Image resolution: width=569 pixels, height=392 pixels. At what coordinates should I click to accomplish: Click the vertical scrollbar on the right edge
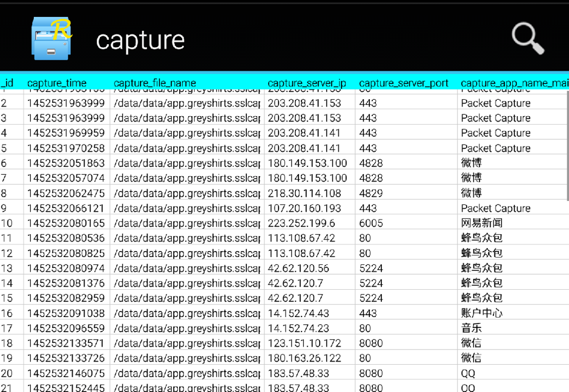click(567, 145)
